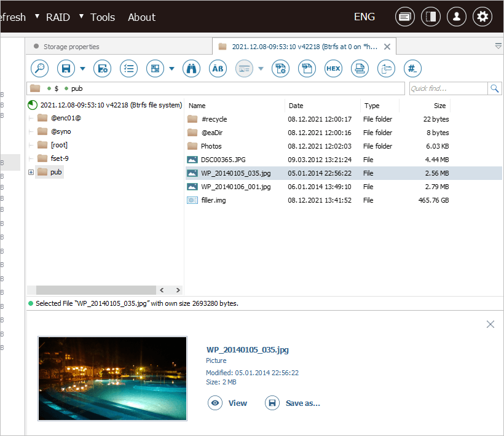Click the Quick find input field
Viewport: 504px width, 436px height.
[x=447, y=88]
